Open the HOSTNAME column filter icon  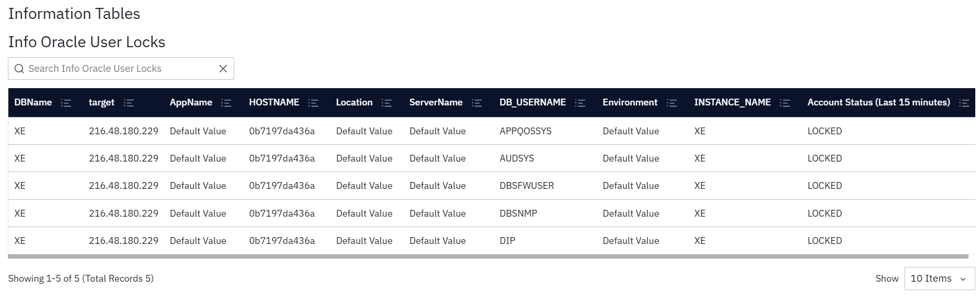tap(313, 103)
